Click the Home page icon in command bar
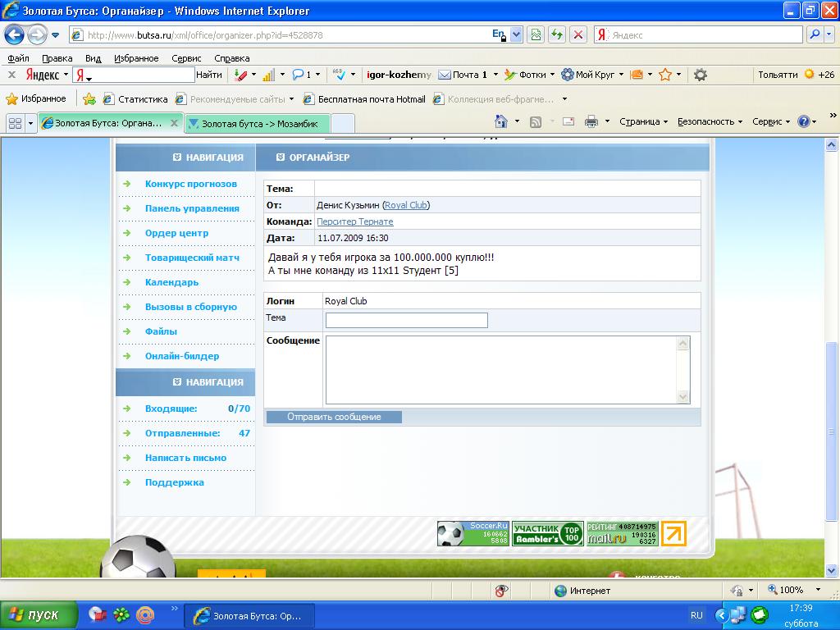This screenshot has width=840, height=630. click(x=501, y=121)
